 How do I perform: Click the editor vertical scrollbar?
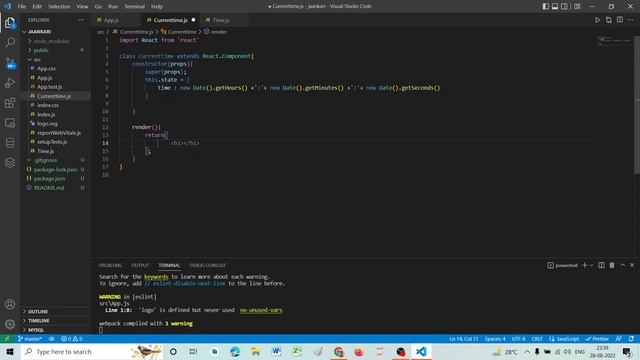coord(637,104)
